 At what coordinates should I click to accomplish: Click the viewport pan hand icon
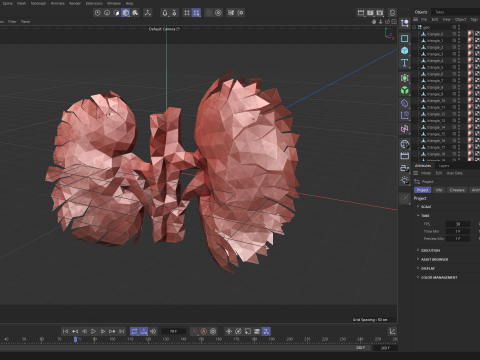coord(374,22)
